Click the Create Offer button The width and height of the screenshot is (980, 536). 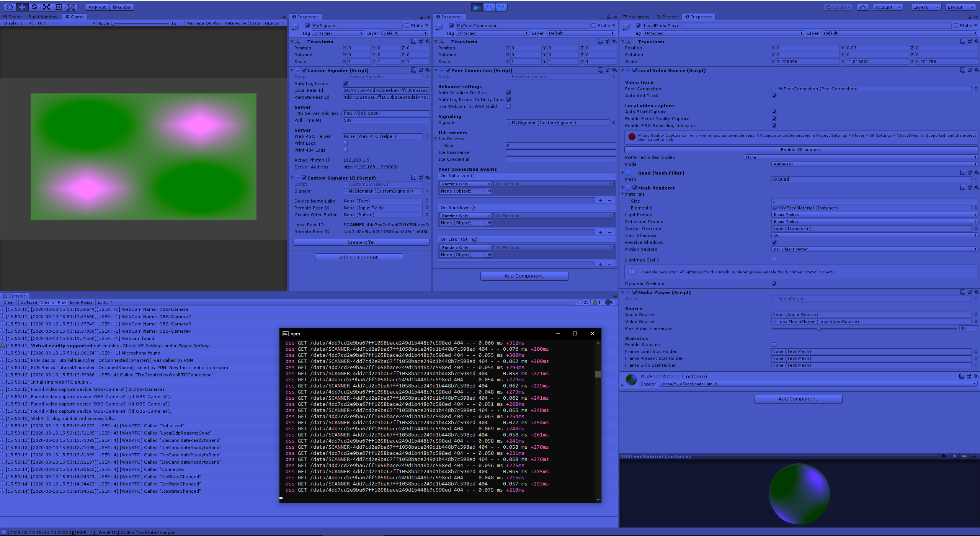coord(361,242)
